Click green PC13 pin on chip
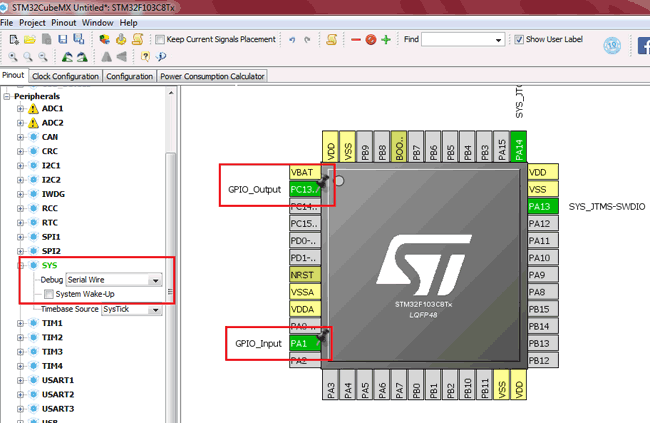The height and width of the screenshot is (423, 650). coord(305,190)
